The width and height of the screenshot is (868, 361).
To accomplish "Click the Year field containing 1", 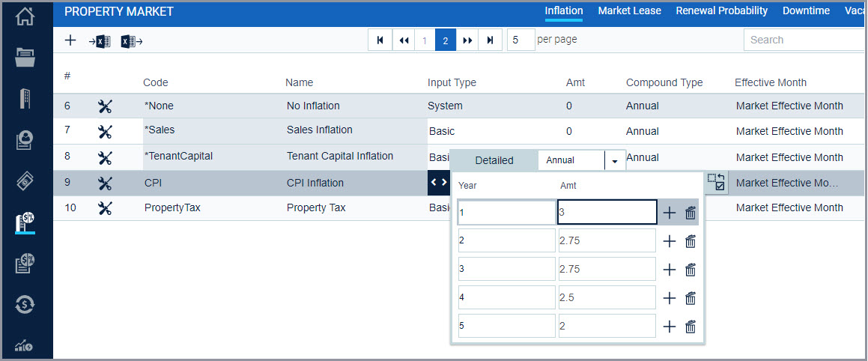I will [506, 213].
